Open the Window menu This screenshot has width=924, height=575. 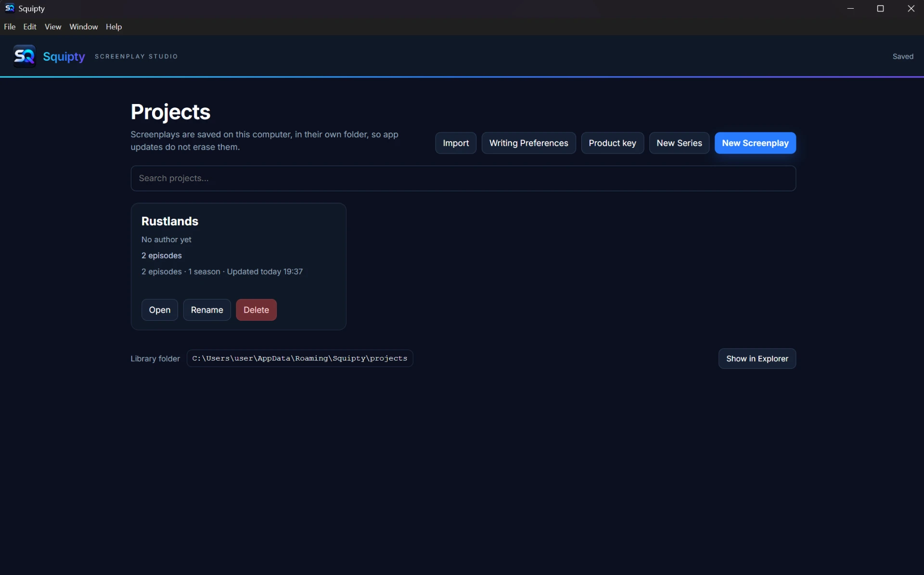coord(83,26)
